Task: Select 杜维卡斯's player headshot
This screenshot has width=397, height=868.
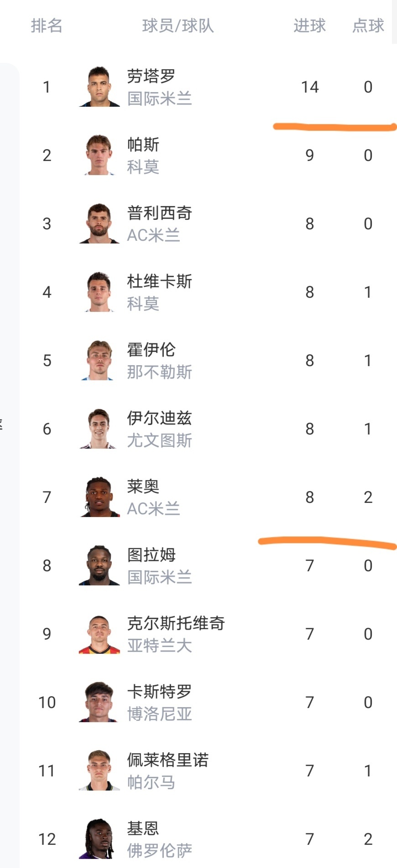Action: (x=99, y=292)
